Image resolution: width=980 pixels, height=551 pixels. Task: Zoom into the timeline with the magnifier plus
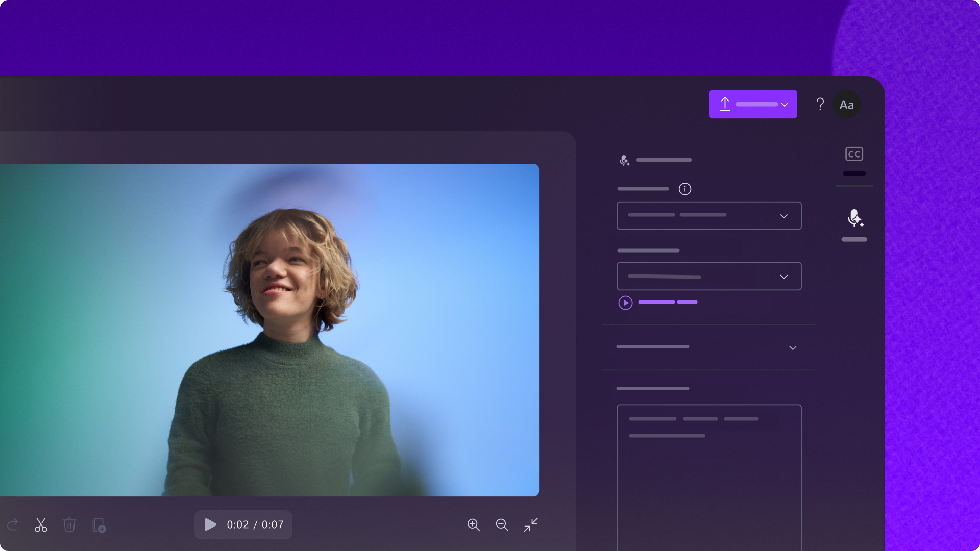(473, 525)
